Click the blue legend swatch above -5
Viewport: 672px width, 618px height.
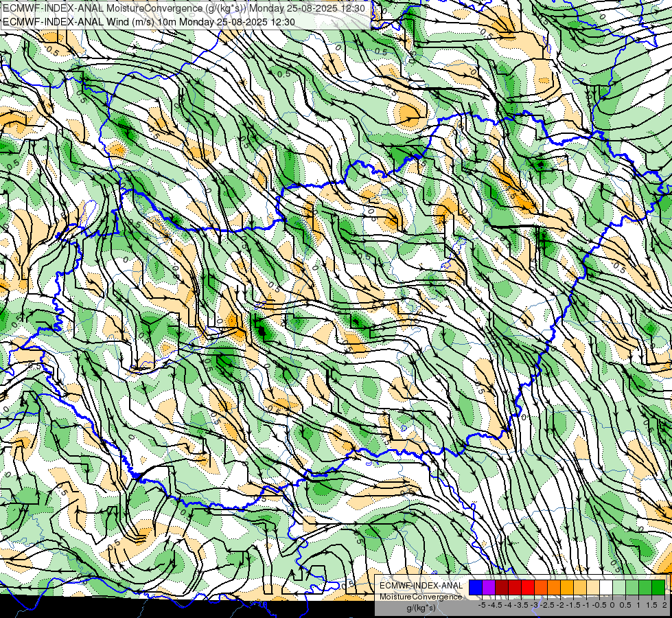[x=476, y=588]
